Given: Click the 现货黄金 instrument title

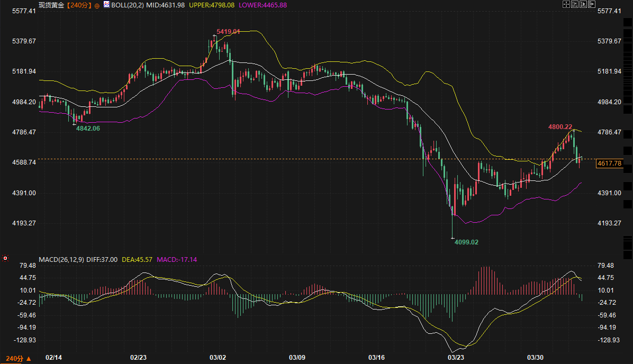Looking at the screenshot, I should (x=51, y=5).
